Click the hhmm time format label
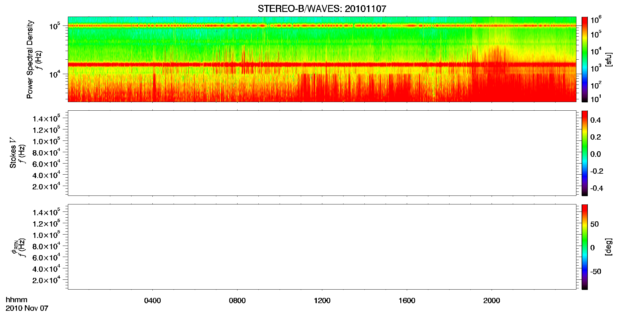This screenshot has height=332, width=644. [x=17, y=300]
